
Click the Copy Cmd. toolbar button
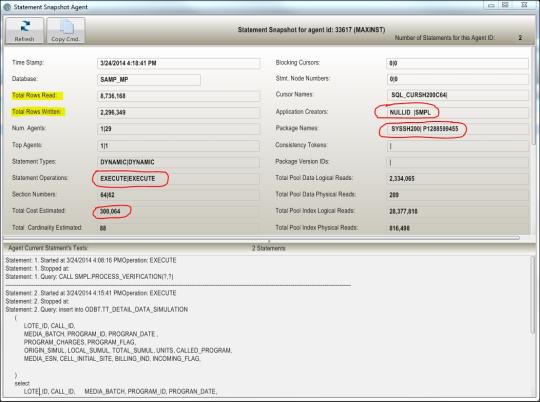(x=66, y=31)
